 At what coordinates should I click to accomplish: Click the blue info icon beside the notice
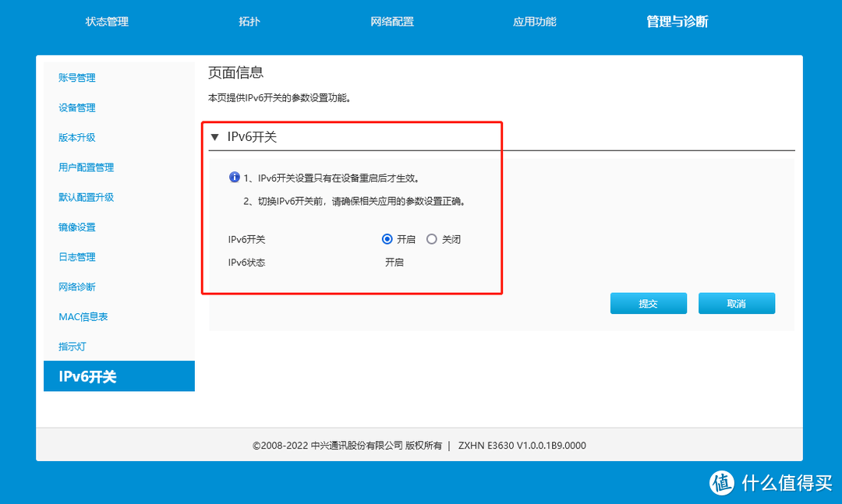click(234, 178)
